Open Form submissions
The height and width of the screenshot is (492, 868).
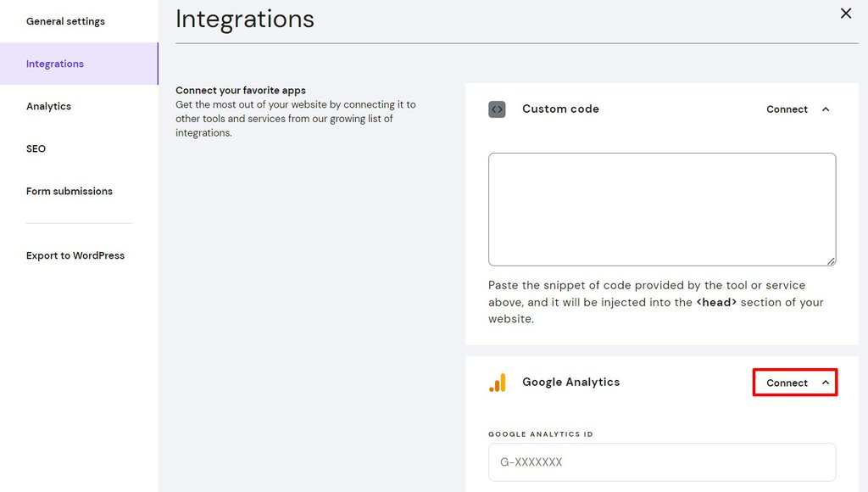(69, 191)
